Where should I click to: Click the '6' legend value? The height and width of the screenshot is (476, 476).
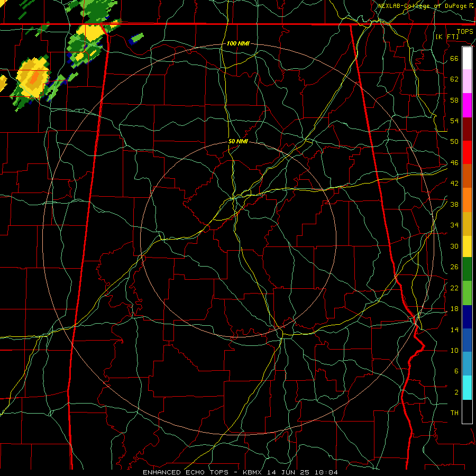456,371
